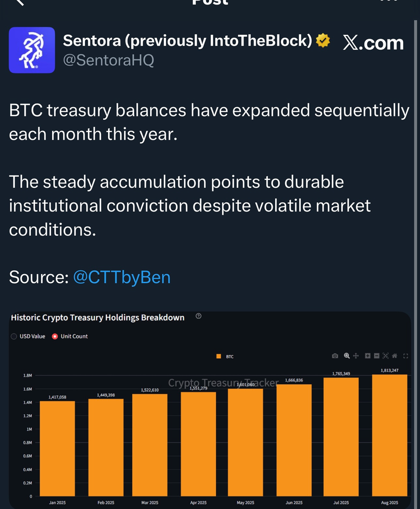Click the reset axes home icon

click(395, 356)
